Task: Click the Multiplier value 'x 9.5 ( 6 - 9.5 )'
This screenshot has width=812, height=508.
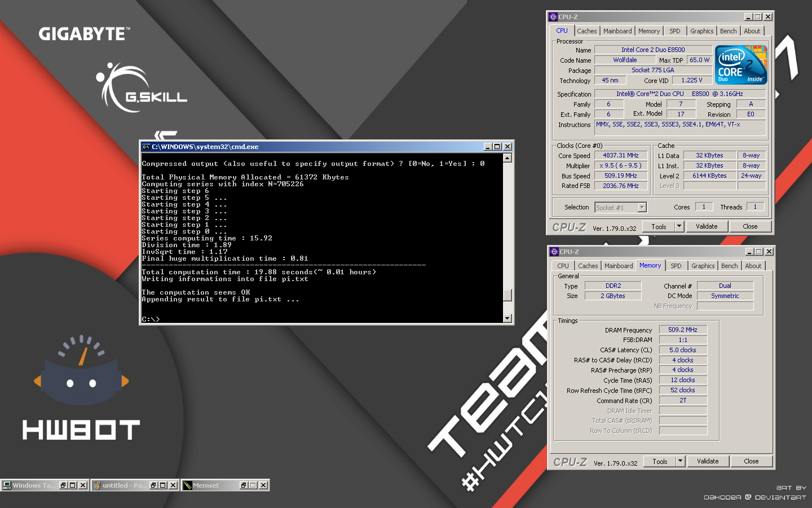Action: pos(621,165)
